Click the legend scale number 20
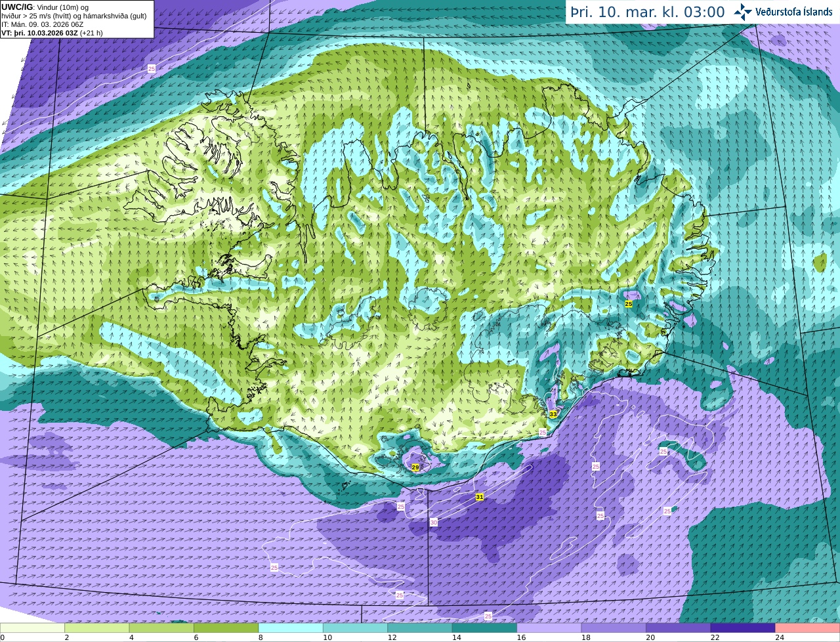The width and height of the screenshot is (840, 642). click(650, 637)
